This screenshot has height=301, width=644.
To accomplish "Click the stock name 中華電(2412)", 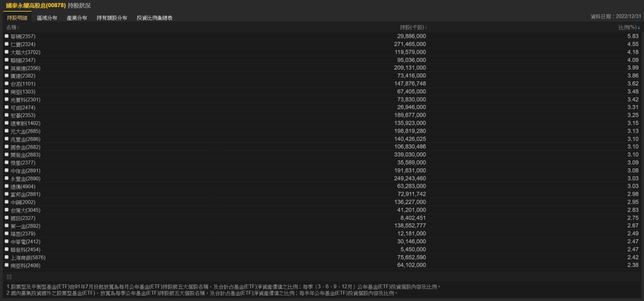I will 25,242.
